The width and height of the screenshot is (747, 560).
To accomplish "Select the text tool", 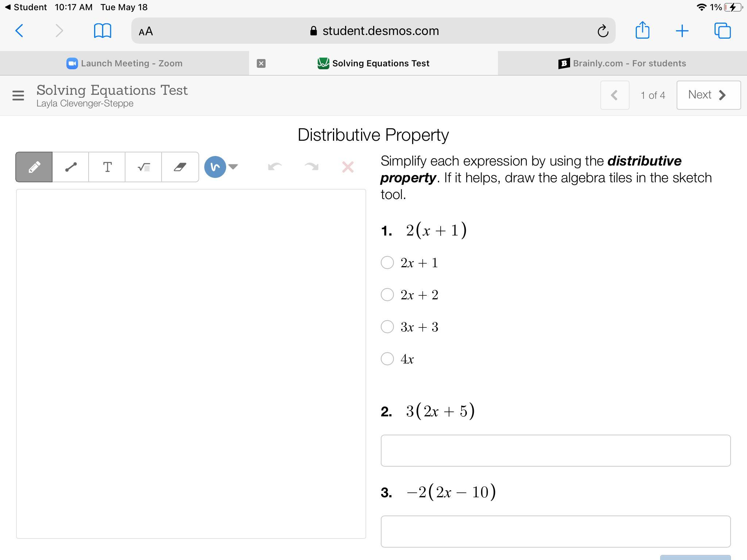I will pyautogui.click(x=107, y=167).
